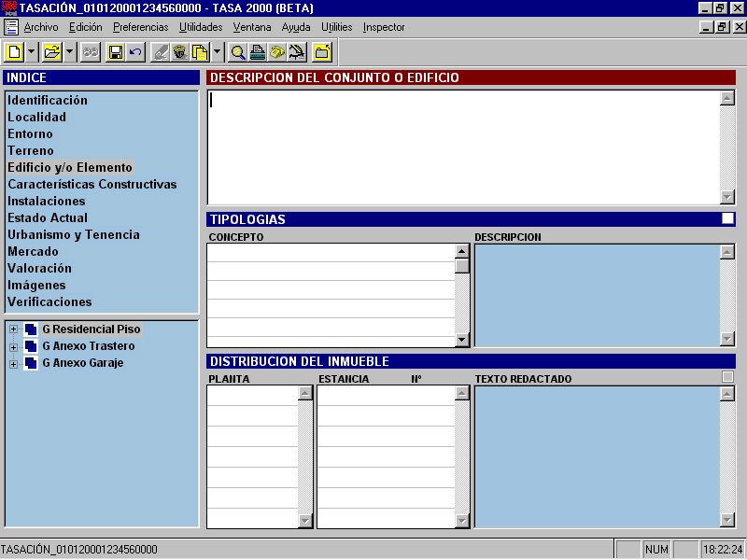Open the Preferencias menu

point(141,27)
